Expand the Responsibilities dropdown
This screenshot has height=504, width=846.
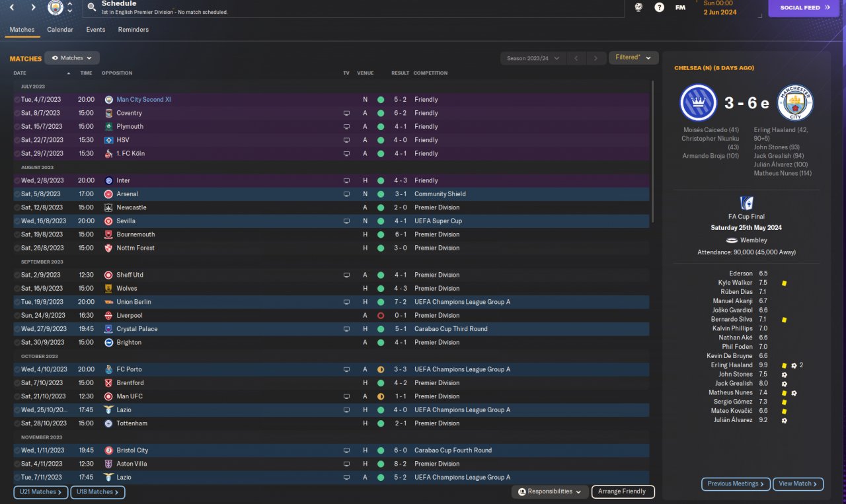click(550, 491)
